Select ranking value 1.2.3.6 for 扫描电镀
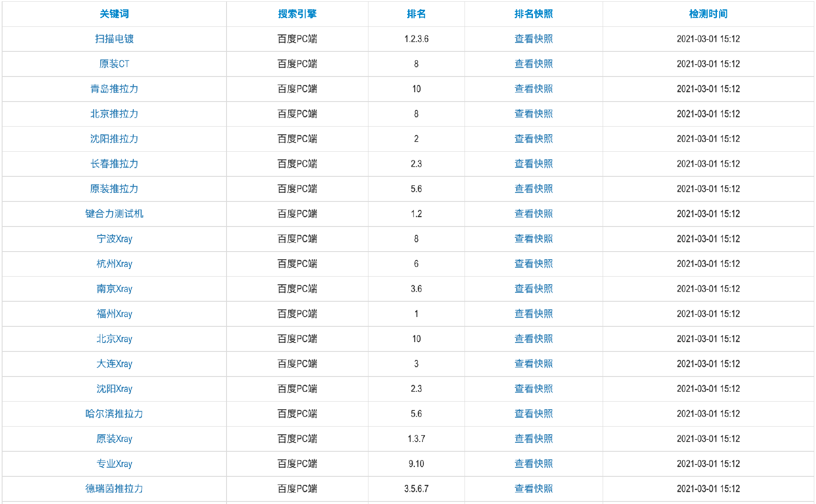Image resolution: width=816 pixels, height=504 pixels. point(416,39)
